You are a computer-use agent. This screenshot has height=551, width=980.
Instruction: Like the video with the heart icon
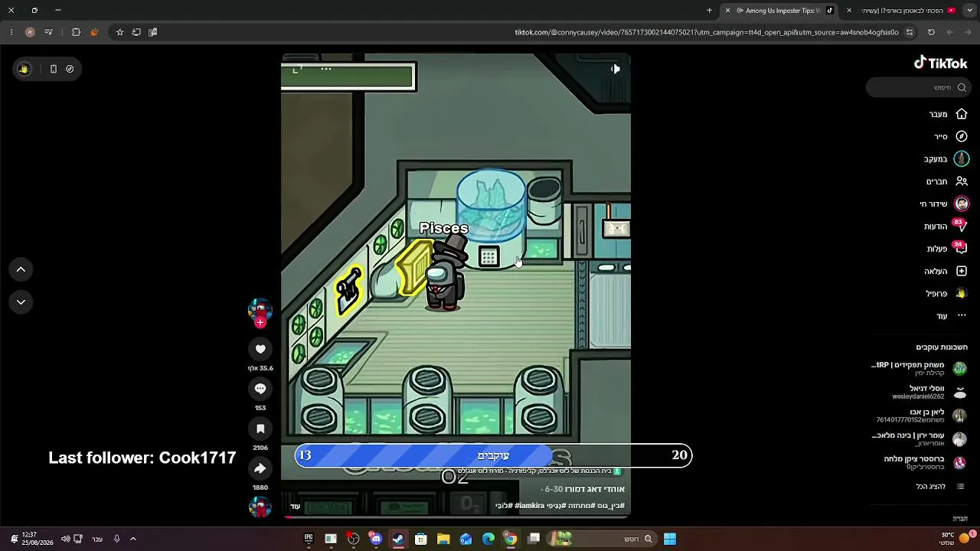(260, 349)
